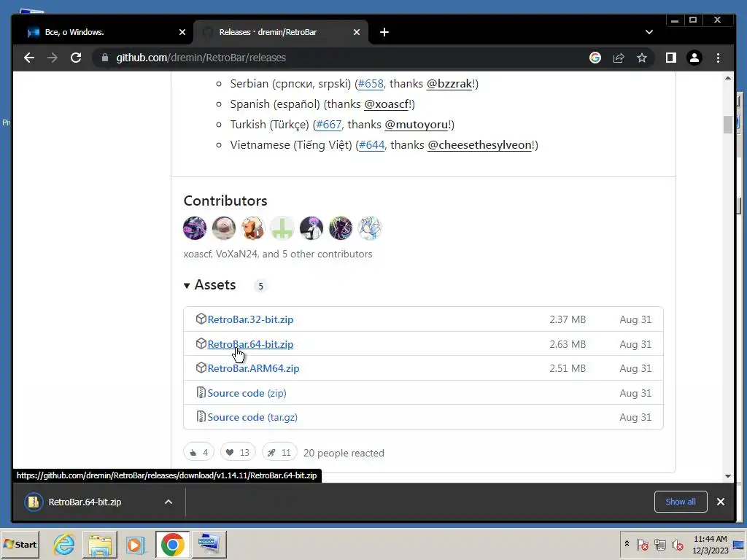Click the address bar URL

click(201, 58)
